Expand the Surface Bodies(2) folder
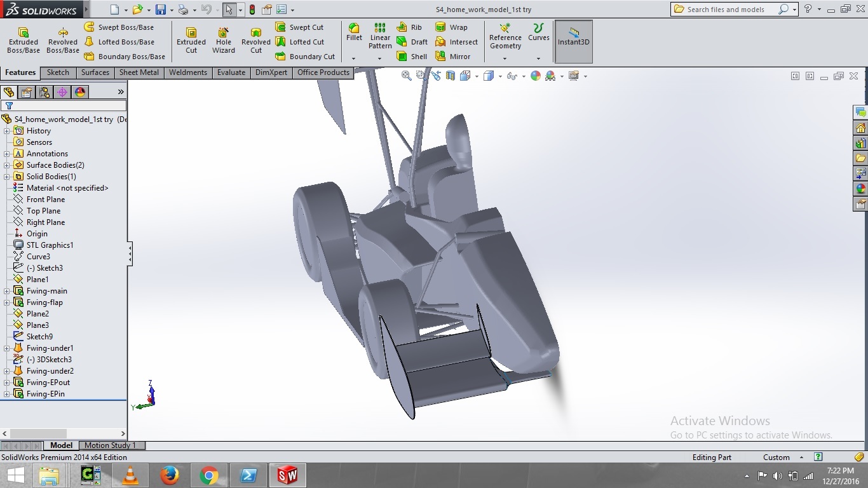Screen dimensions: 868x488 tap(7, 165)
